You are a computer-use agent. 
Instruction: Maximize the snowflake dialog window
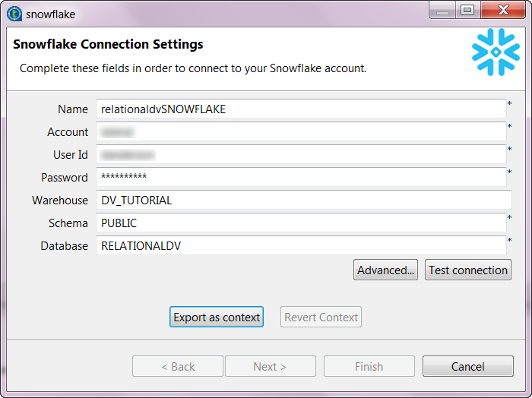coord(467,10)
